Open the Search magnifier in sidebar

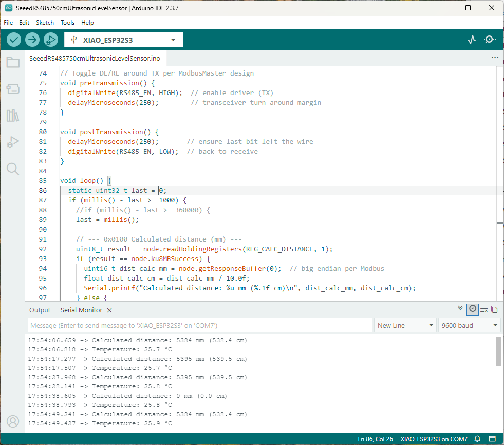(13, 169)
